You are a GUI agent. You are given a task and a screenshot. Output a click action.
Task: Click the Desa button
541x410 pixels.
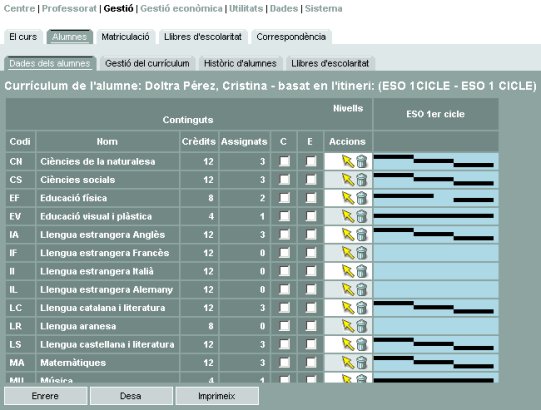[131, 396]
